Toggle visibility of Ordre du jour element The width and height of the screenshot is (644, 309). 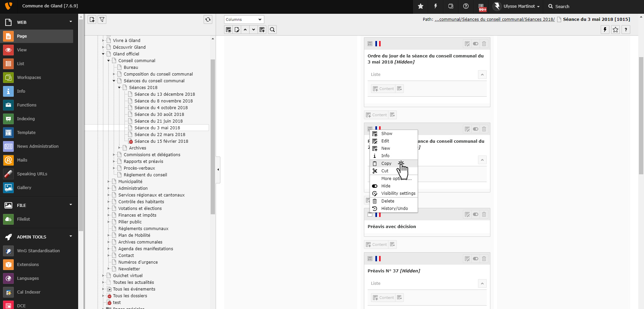476,44
